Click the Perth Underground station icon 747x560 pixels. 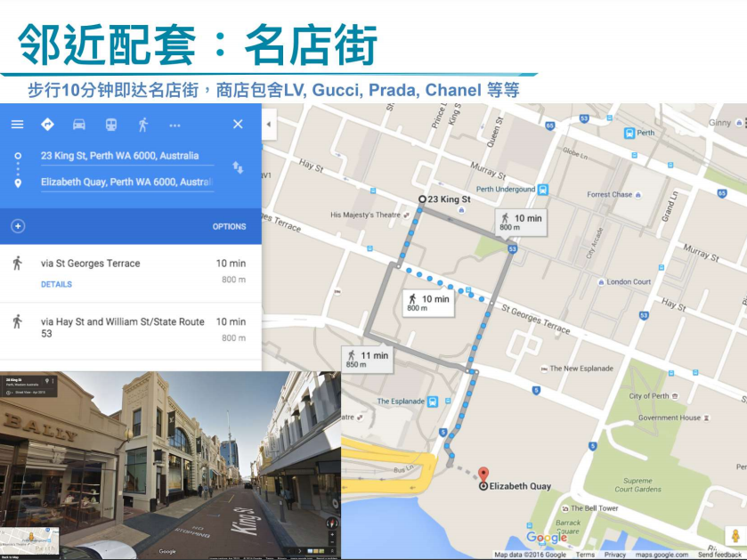coord(543,190)
